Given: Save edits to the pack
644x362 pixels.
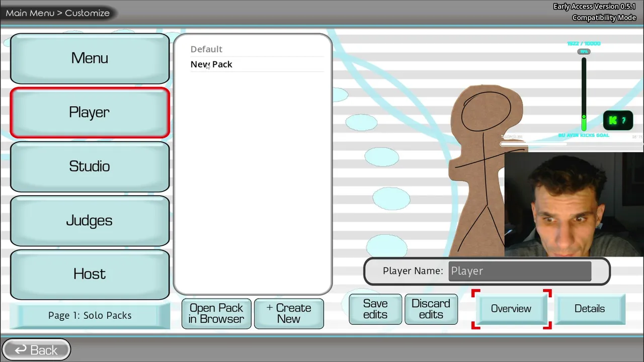Looking at the screenshot, I should click(375, 309).
